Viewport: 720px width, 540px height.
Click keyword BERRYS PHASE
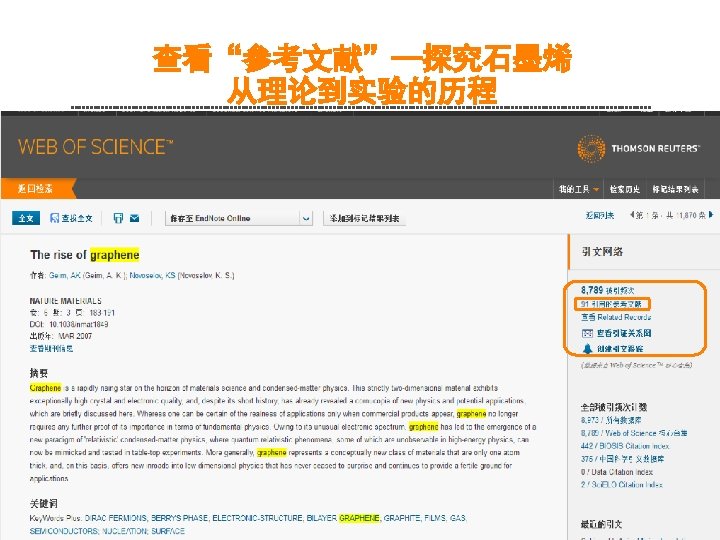tap(180, 518)
